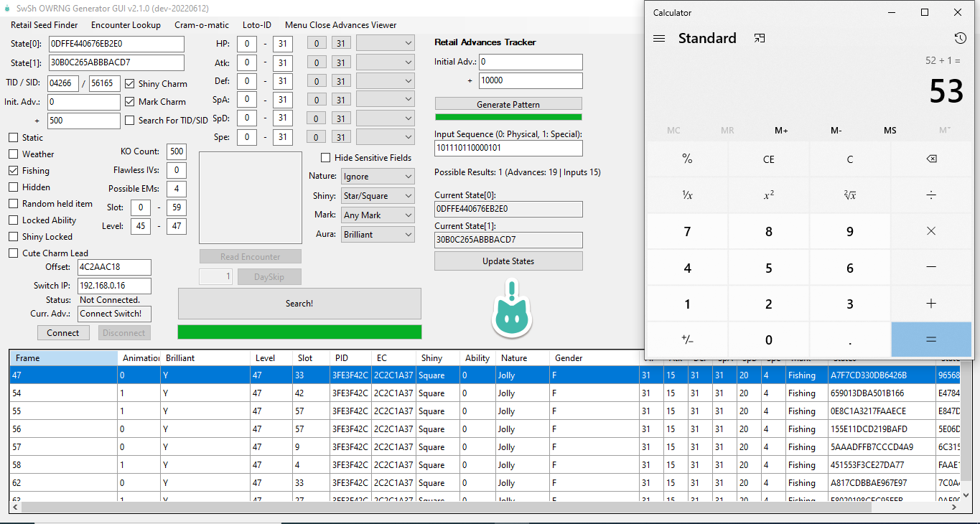This screenshot has height=524, width=980.
Task: Click Calculator plus/minus sign key
Action: point(687,340)
